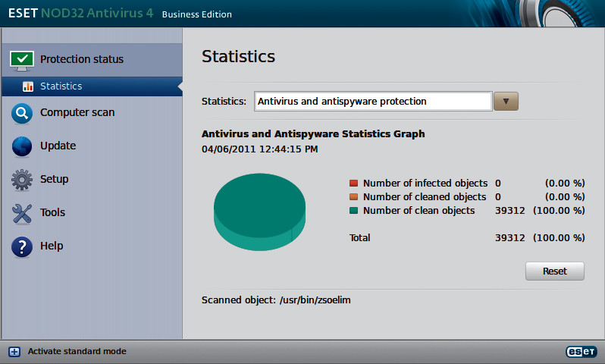Open the Protection status section
Screen dimensions: 605x364
[x=92, y=59]
